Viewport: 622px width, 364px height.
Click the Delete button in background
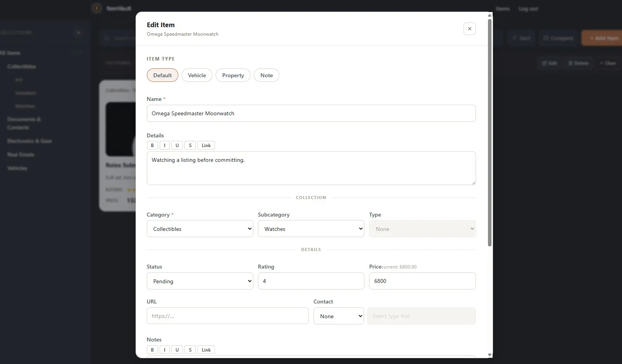click(578, 63)
